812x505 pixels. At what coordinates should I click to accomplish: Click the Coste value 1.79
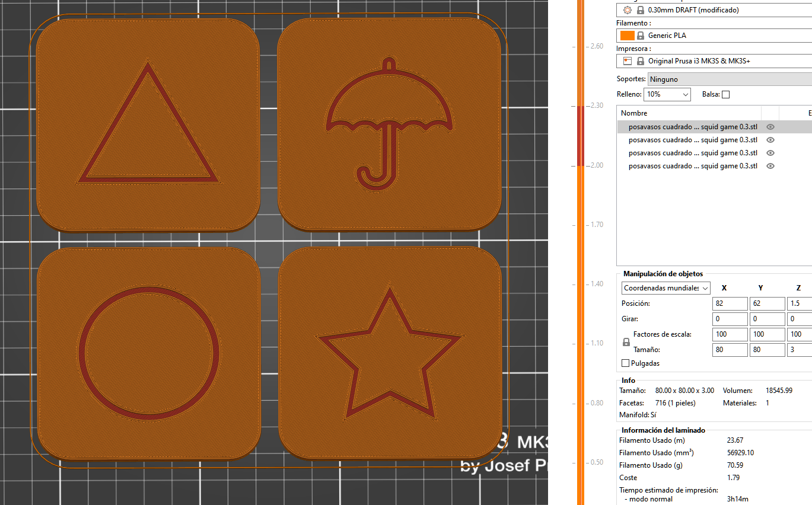click(x=733, y=478)
